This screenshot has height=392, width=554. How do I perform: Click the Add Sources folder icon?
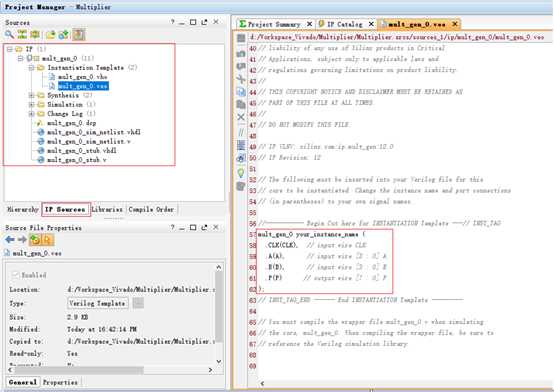click(x=51, y=34)
